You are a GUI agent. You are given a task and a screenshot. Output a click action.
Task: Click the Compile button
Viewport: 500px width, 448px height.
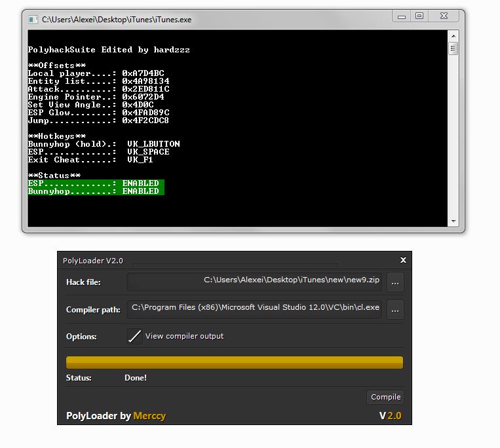tap(385, 397)
